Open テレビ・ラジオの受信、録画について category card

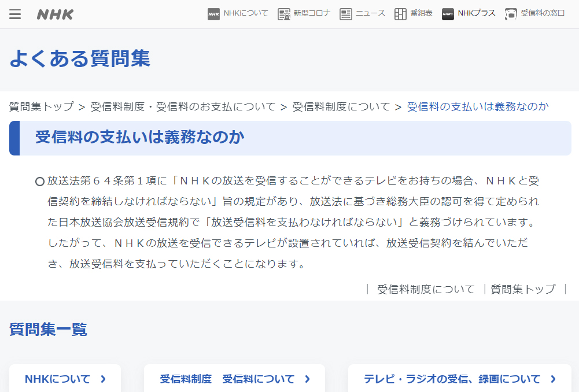tap(460, 379)
